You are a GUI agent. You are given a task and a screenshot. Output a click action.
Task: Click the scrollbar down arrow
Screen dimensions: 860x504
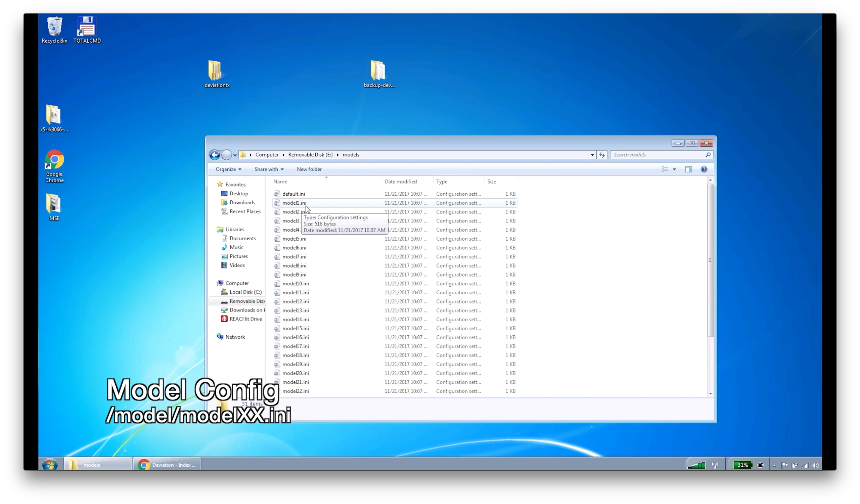pyautogui.click(x=710, y=394)
